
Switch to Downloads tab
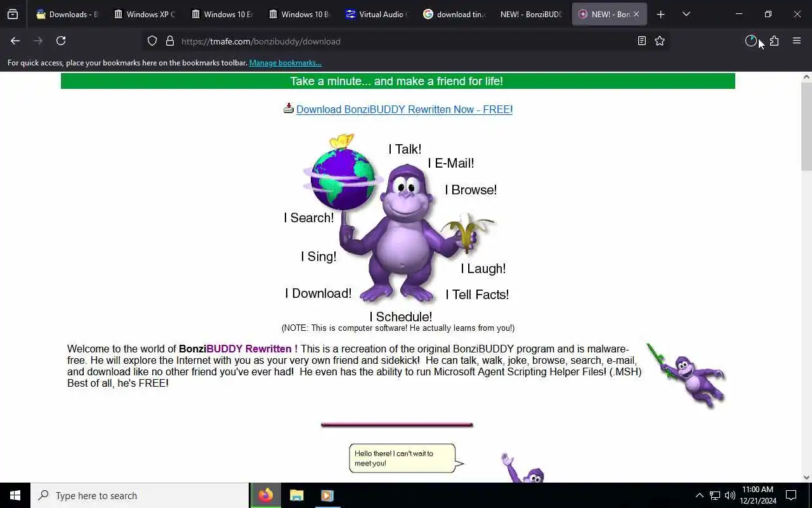pyautogui.click(x=68, y=14)
